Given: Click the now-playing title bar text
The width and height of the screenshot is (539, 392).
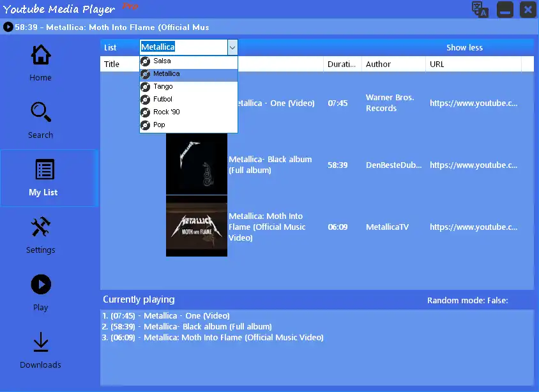Looking at the screenshot, I should coord(112,27).
